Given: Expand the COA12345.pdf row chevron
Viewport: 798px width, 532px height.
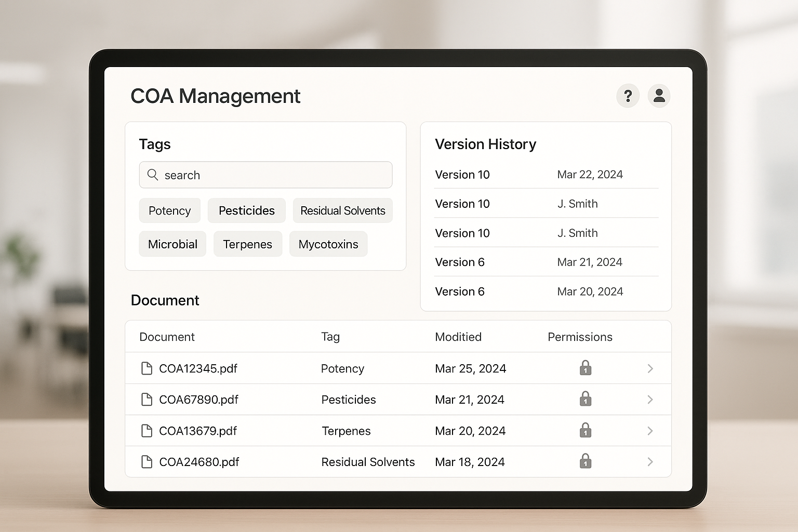Looking at the screenshot, I should click(x=650, y=368).
